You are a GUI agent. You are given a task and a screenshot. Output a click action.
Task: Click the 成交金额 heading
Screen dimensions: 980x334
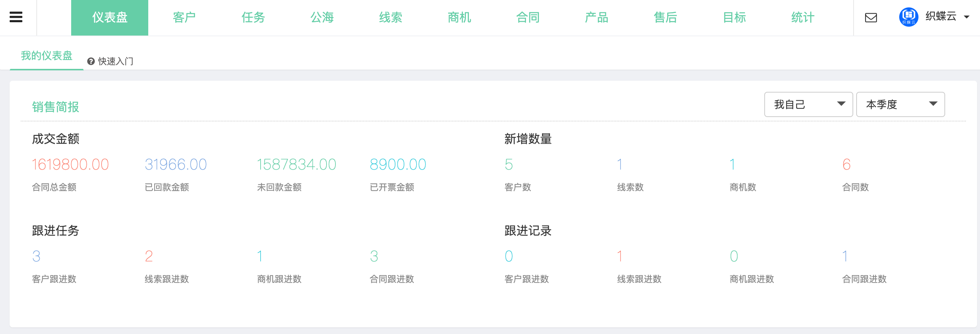pyautogui.click(x=56, y=139)
